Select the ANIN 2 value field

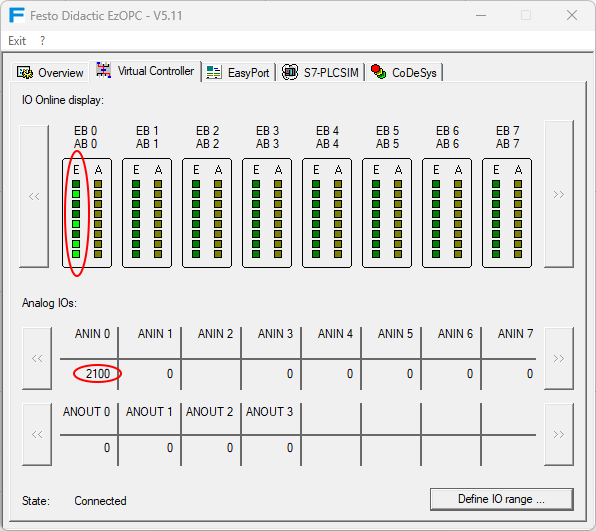[x=211, y=374]
